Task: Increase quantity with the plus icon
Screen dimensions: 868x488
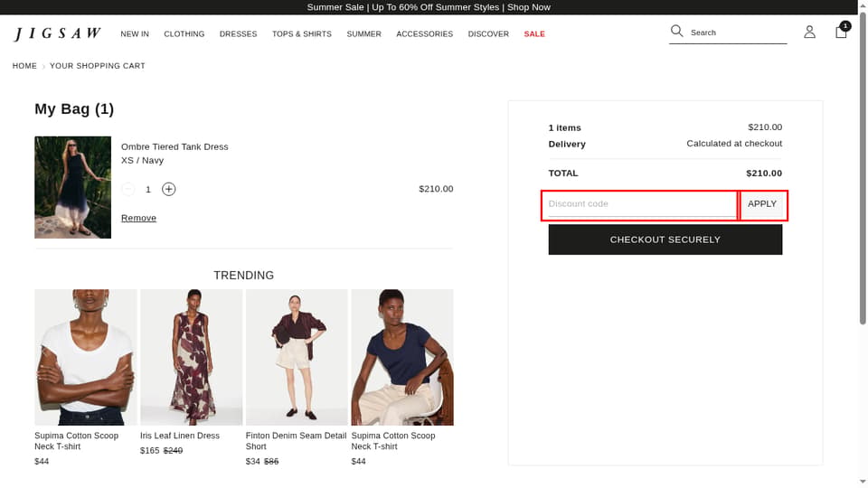Action: point(169,189)
